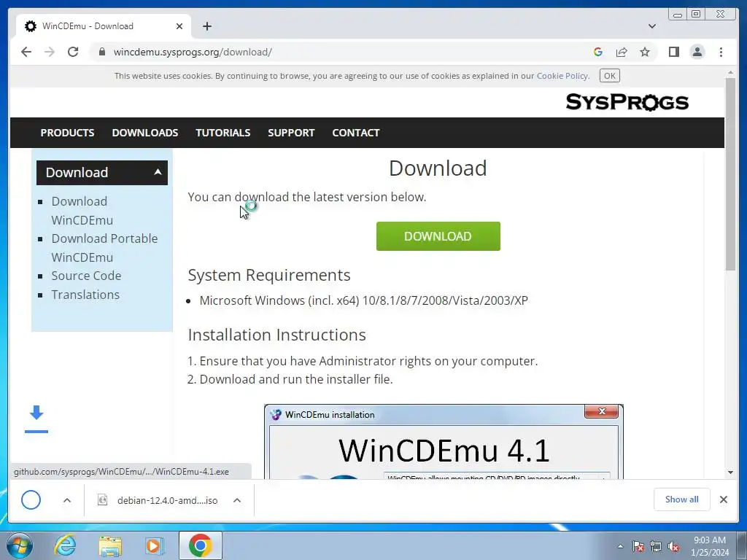Open Windows Media Player from taskbar
Screen dimensions: 747x560
pyautogui.click(x=154, y=545)
